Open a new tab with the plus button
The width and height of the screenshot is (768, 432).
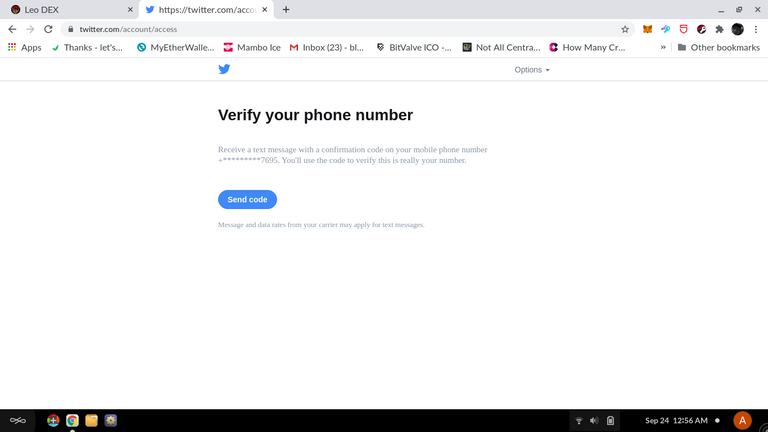tap(286, 10)
